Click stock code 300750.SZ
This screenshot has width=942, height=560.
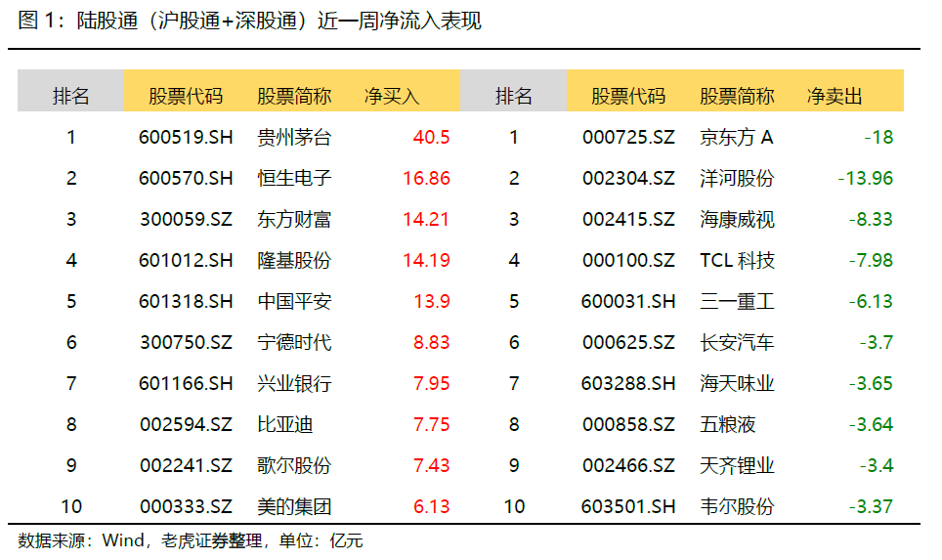(186, 342)
